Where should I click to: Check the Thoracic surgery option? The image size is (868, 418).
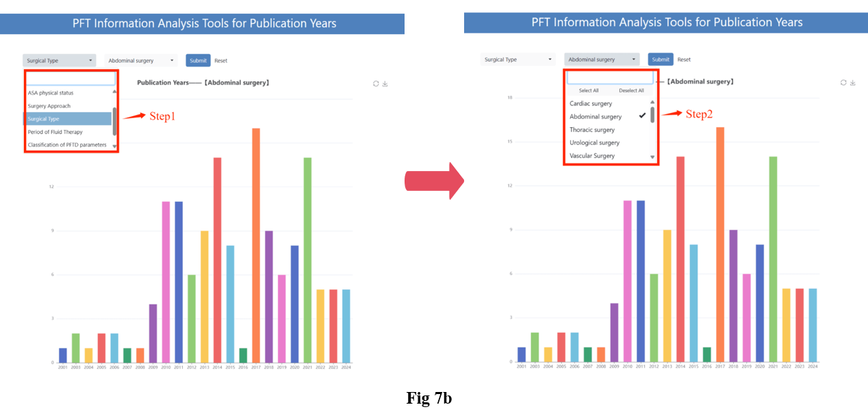pyautogui.click(x=592, y=129)
